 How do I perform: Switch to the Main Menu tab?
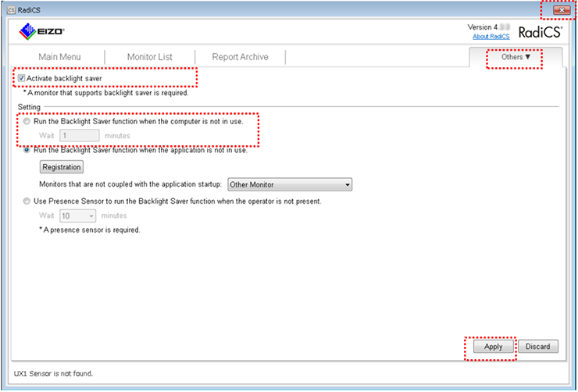(x=59, y=57)
